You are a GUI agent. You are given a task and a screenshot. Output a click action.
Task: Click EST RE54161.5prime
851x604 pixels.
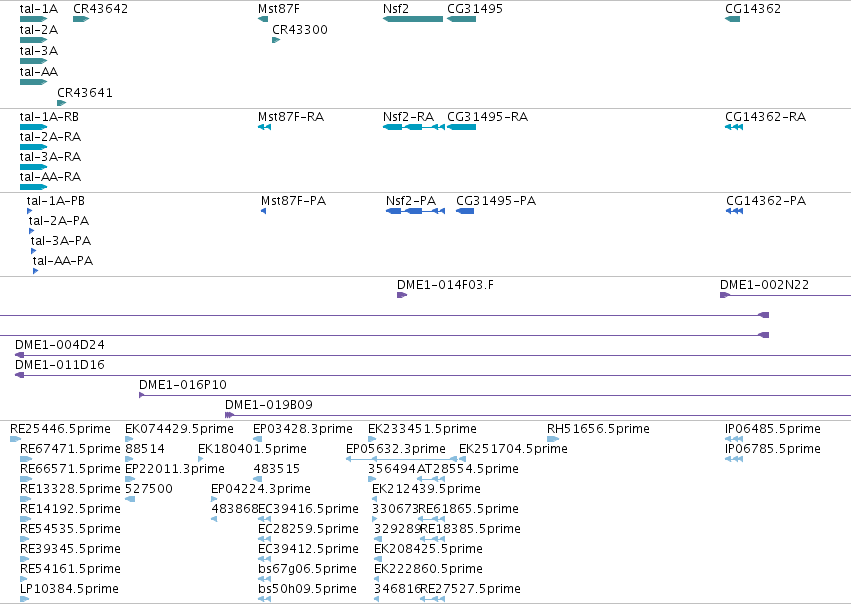(x=70, y=569)
